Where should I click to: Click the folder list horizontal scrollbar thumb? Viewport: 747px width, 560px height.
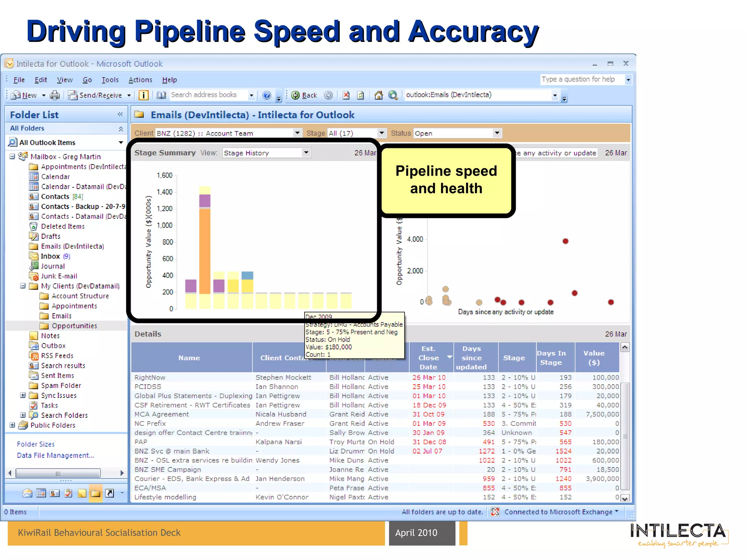[58, 473]
